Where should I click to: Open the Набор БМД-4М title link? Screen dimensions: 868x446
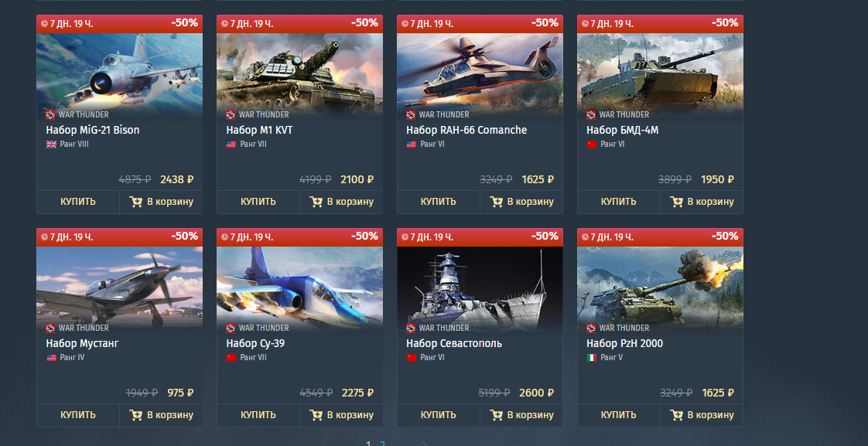[622, 130]
